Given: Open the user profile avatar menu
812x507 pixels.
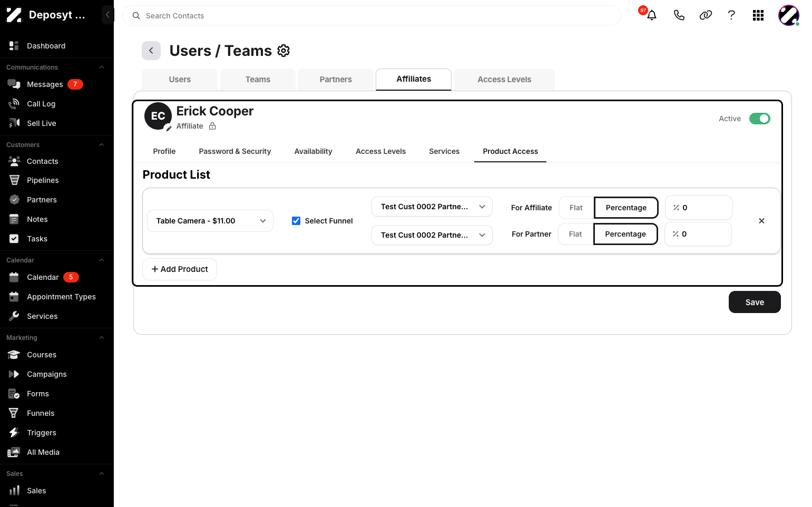Looking at the screenshot, I should click(x=789, y=15).
